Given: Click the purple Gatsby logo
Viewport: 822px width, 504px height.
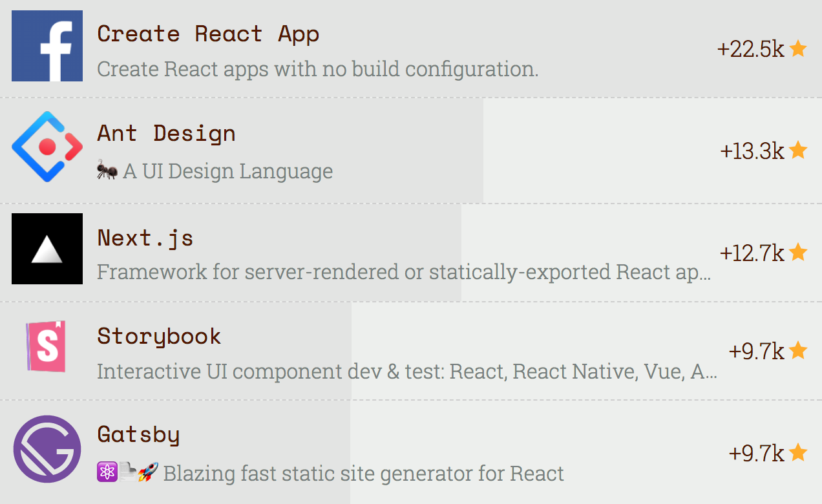Looking at the screenshot, I should point(47,449).
